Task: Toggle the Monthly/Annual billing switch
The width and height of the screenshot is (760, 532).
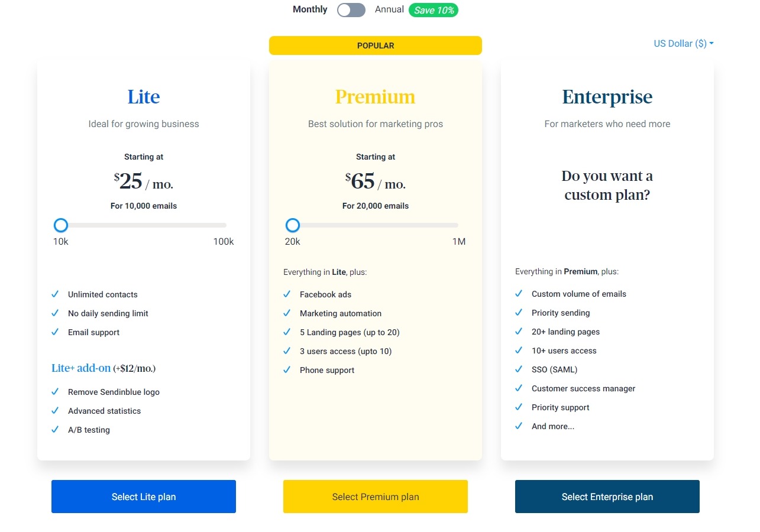Action: coord(351,10)
